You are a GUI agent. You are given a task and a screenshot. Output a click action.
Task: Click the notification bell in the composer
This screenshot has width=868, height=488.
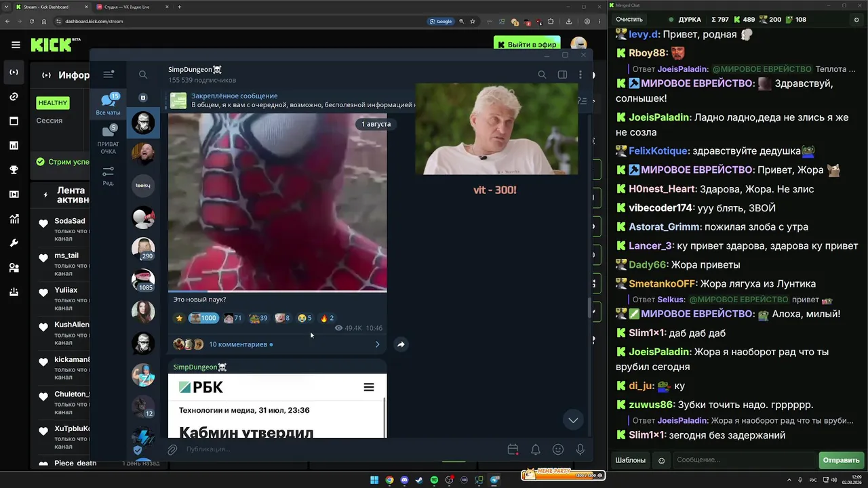tap(536, 449)
